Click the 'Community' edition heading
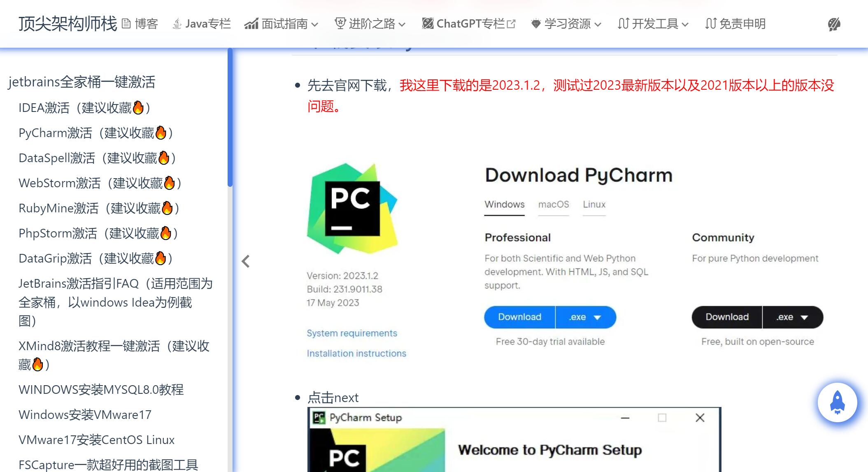The width and height of the screenshot is (868, 472). tap(723, 237)
